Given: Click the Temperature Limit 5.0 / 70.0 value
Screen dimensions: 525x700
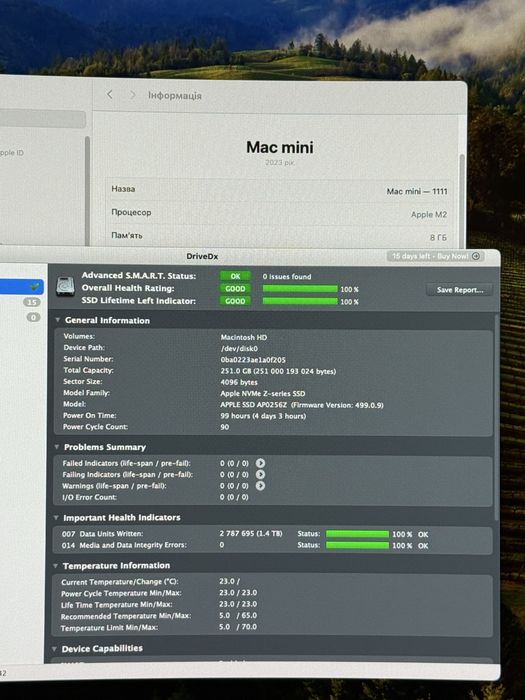Looking at the screenshot, I should click(238, 627).
